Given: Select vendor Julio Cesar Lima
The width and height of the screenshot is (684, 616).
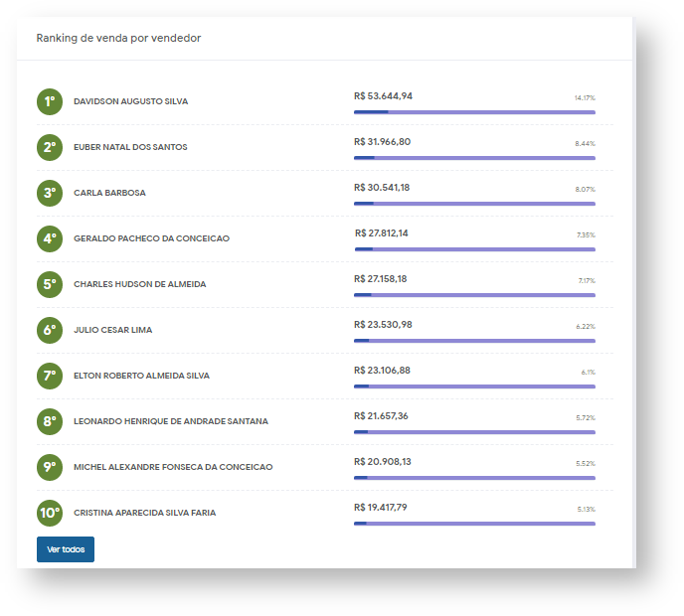Looking at the screenshot, I should 112,330.
